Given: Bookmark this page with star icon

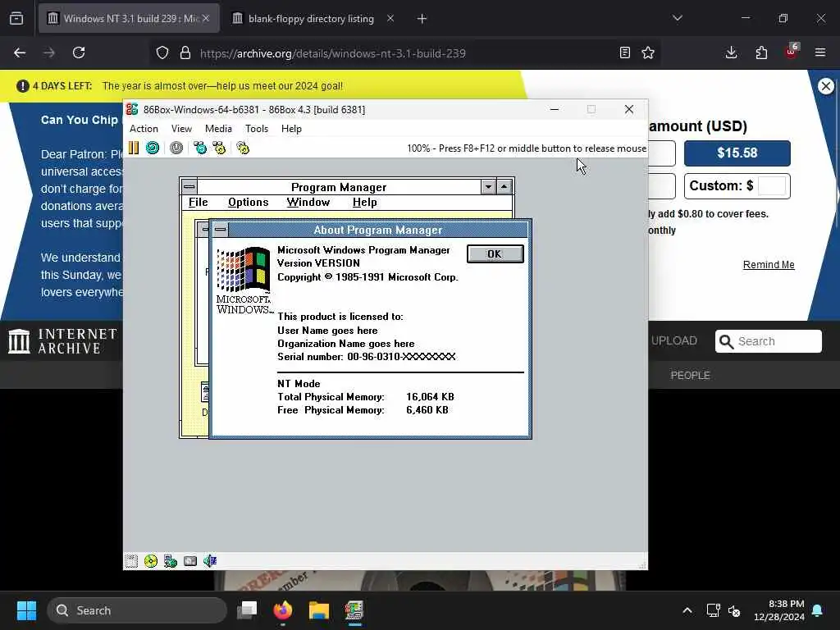Looking at the screenshot, I should (x=648, y=53).
